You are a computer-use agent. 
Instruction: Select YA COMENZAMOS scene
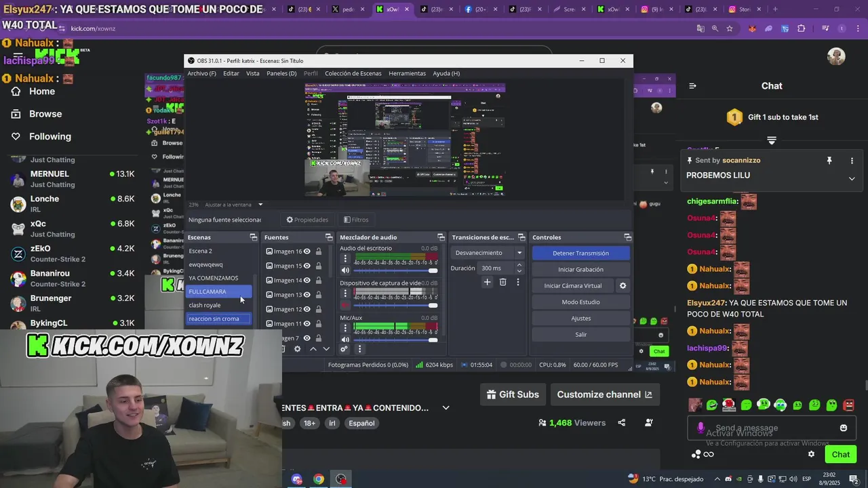coord(218,278)
